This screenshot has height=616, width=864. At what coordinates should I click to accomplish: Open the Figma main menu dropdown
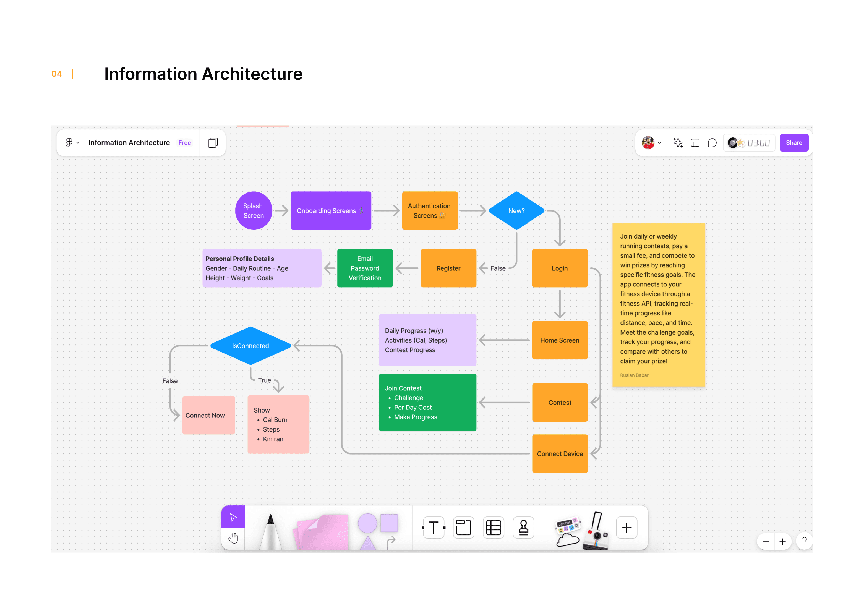[72, 143]
